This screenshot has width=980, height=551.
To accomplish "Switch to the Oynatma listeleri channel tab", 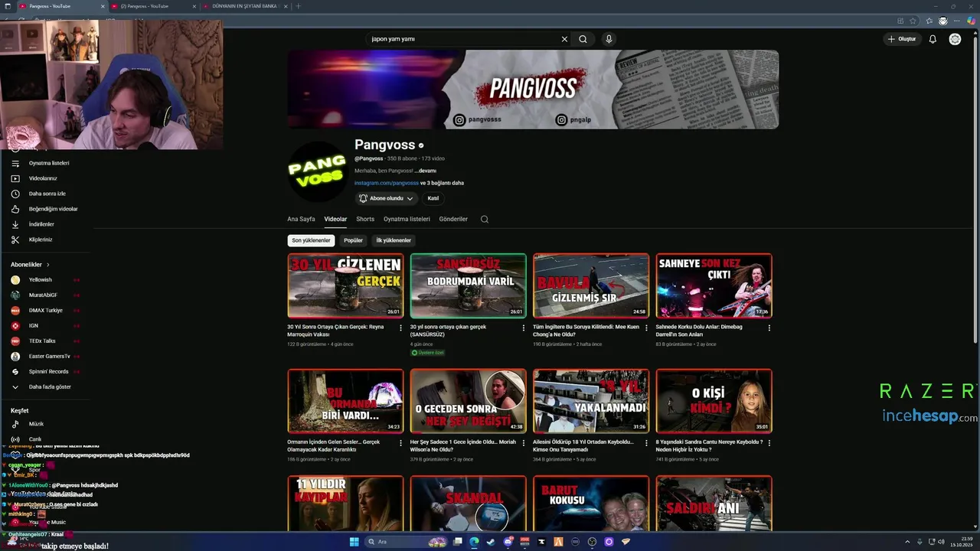I will click(x=407, y=219).
